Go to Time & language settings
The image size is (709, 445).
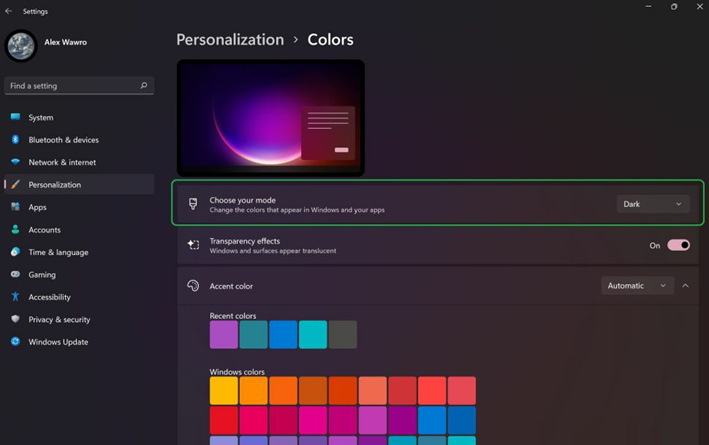[x=58, y=252]
